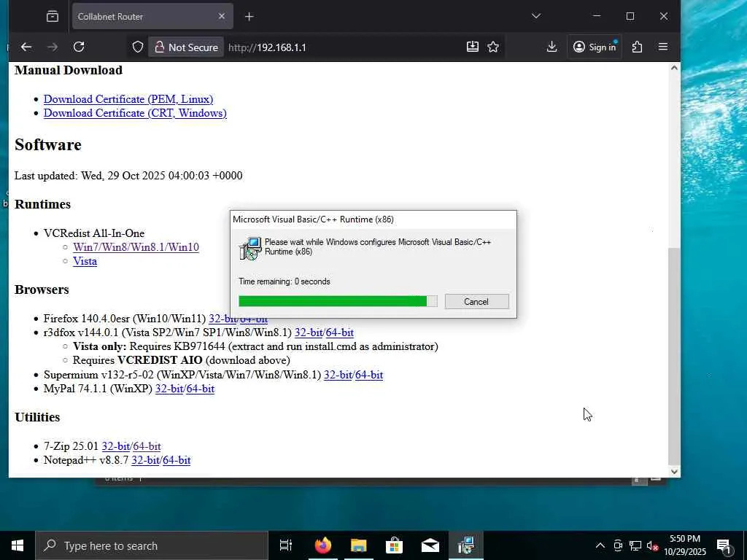Download Notepad++ 32-bit link
The image size is (747, 560).
pyautogui.click(x=145, y=460)
